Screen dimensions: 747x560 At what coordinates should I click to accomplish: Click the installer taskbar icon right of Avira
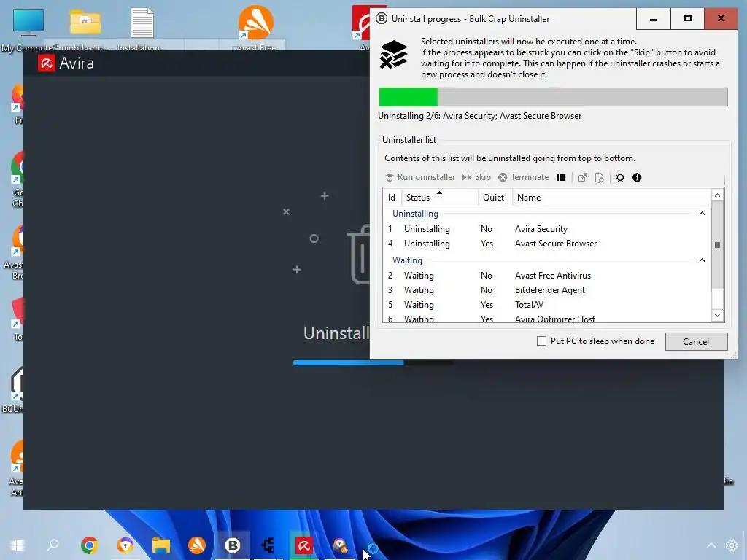click(340, 545)
